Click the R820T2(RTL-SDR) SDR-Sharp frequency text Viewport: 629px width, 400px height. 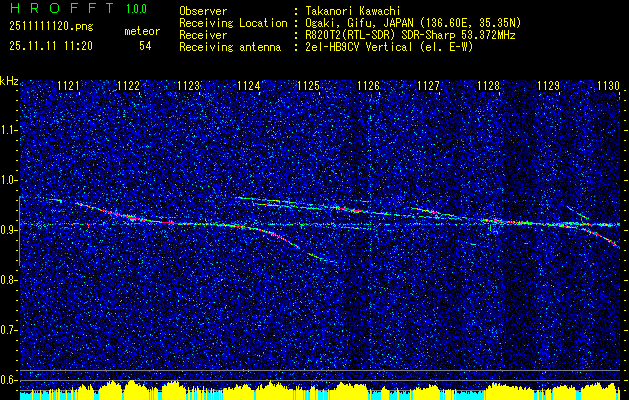tap(410, 35)
